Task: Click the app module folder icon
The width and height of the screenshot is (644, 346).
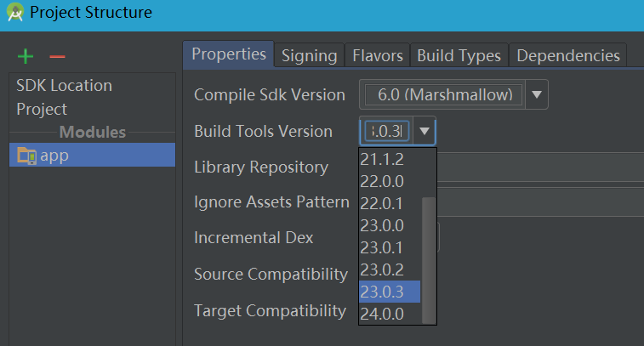Action: click(x=26, y=156)
